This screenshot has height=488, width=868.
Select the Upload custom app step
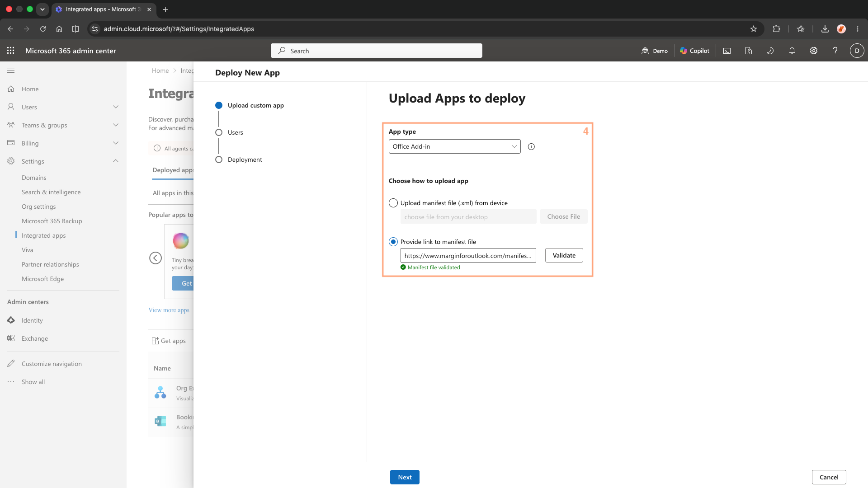[x=250, y=105]
